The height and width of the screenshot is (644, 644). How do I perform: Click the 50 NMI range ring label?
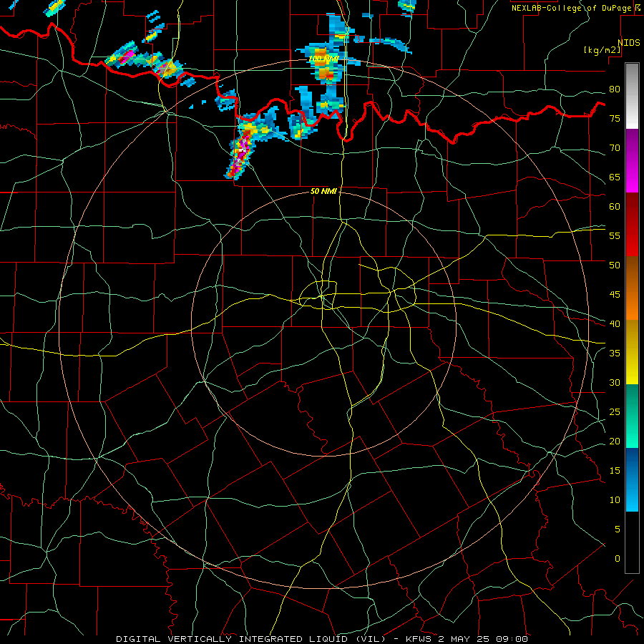[x=323, y=191]
